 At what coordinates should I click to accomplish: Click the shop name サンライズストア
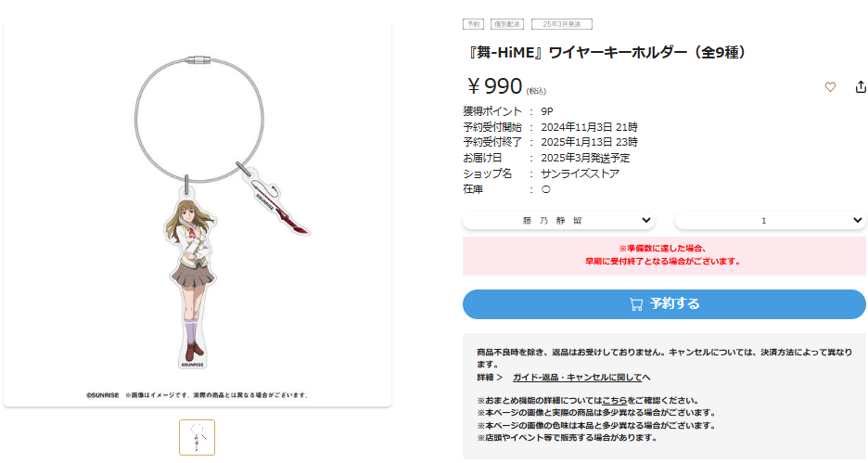581,174
